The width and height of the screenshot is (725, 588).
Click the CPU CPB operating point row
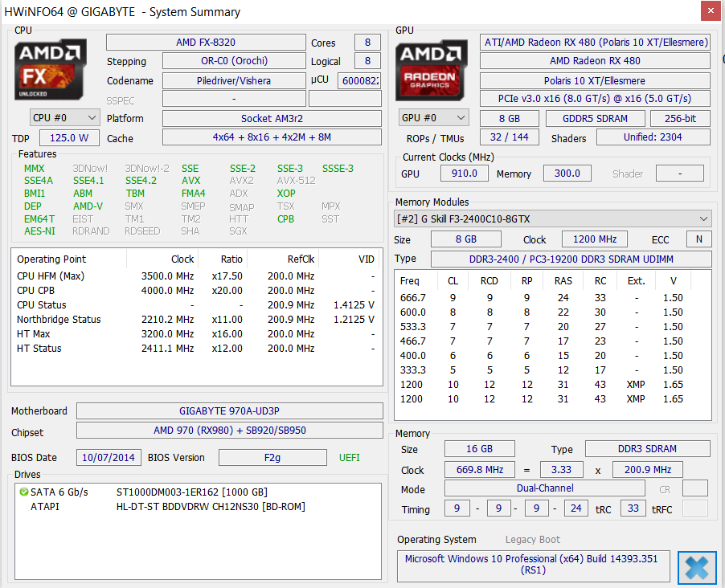tap(196, 290)
